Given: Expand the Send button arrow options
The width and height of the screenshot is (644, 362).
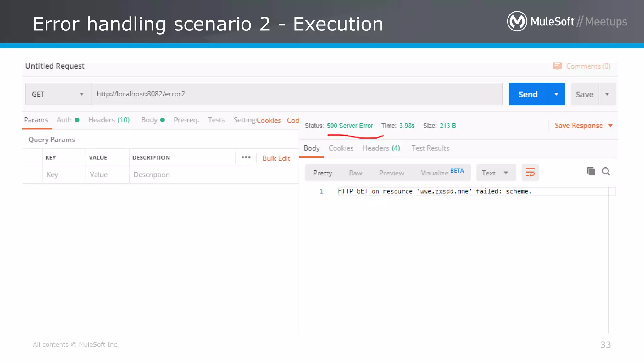Looking at the screenshot, I should pos(556,94).
